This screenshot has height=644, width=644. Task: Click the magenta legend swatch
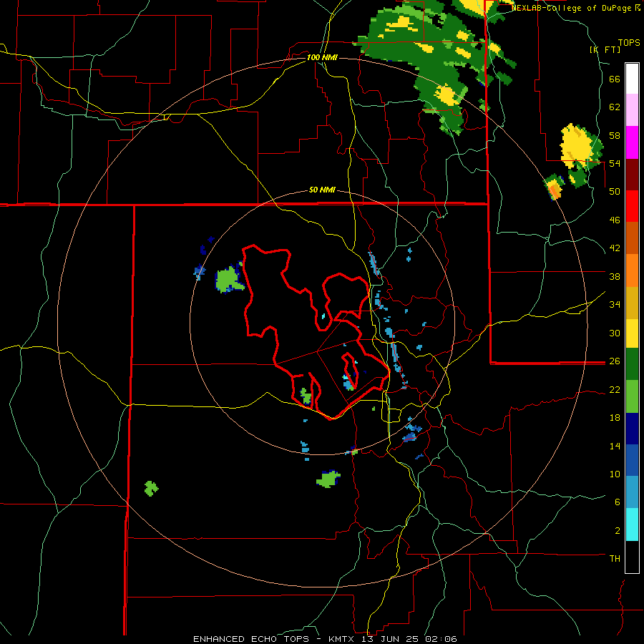click(632, 142)
